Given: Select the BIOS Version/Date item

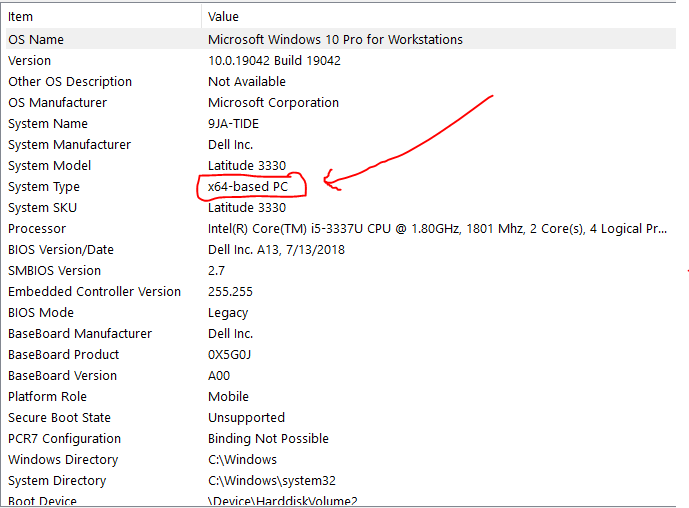Looking at the screenshot, I should (61, 250).
